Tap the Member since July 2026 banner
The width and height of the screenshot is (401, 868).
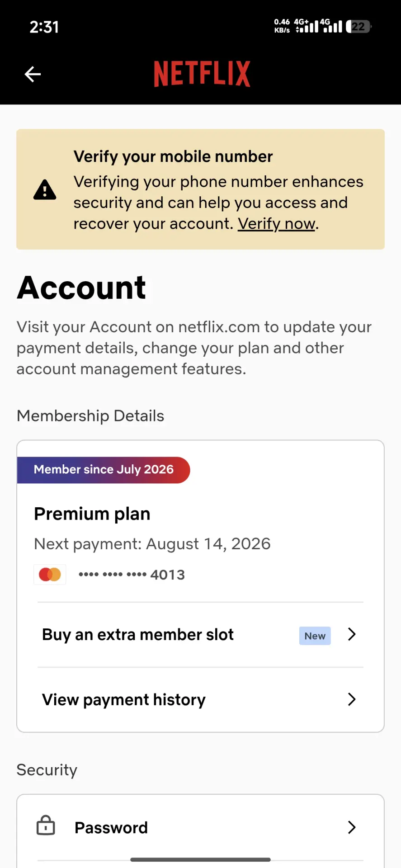click(x=104, y=470)
